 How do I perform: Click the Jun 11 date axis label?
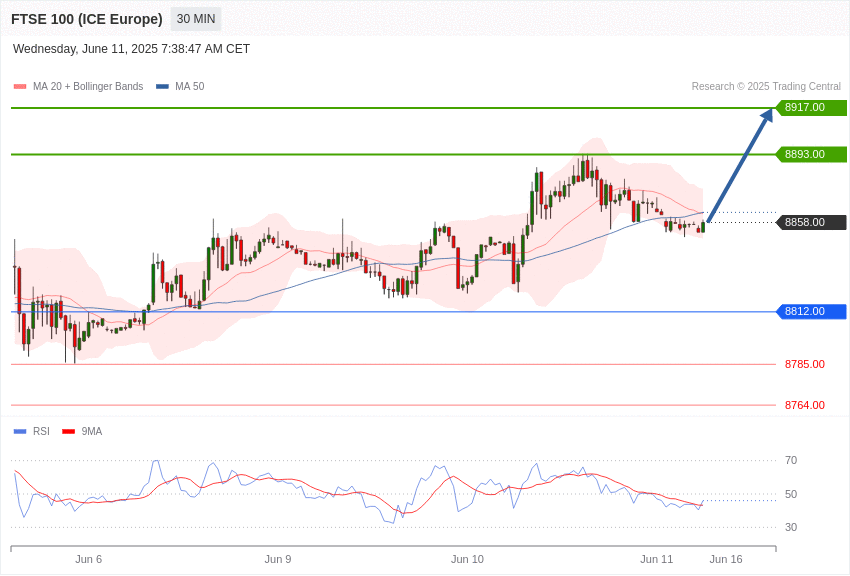click(656, 559)
